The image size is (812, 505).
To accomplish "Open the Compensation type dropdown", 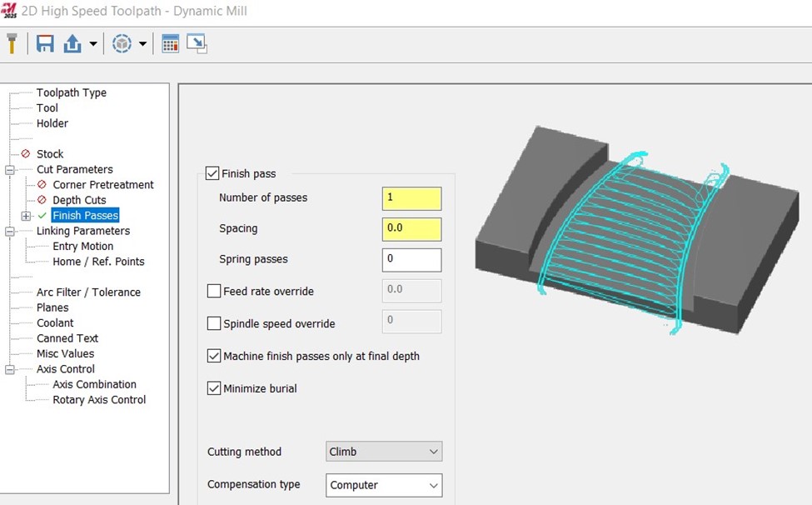I will (x=384, y=485).
